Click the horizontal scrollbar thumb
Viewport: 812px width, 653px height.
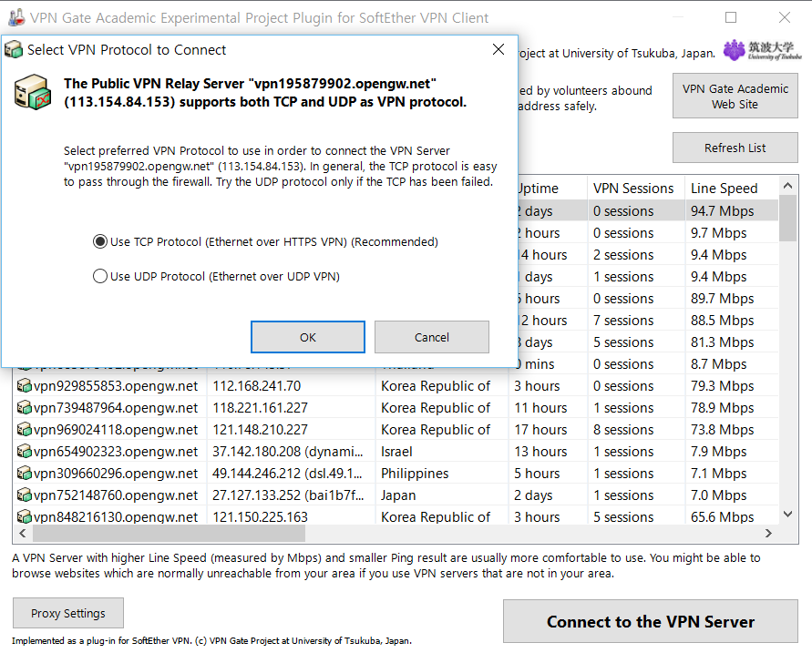coord(169,533)
